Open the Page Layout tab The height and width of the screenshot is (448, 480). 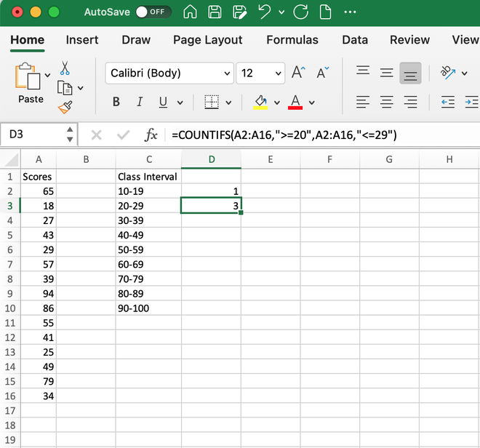(x=207, y=40)
